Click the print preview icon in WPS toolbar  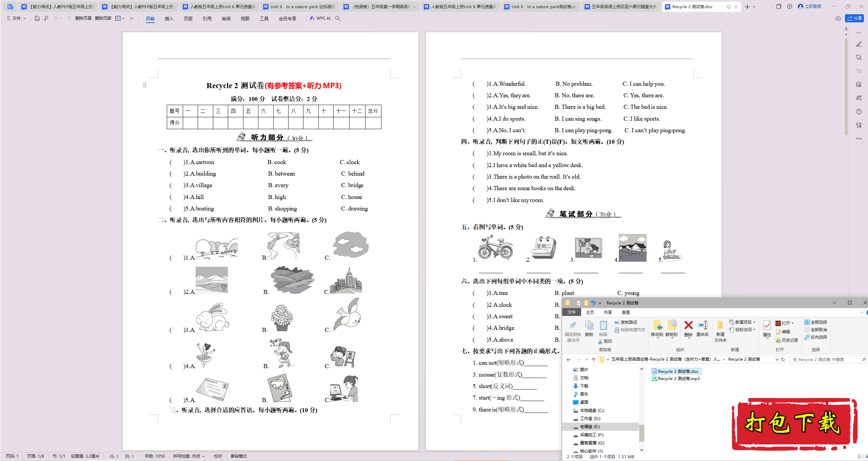click(x=46, y=18)
